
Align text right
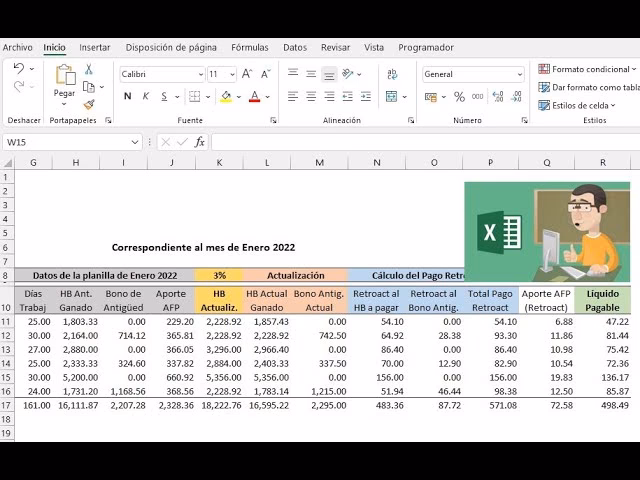329,96
